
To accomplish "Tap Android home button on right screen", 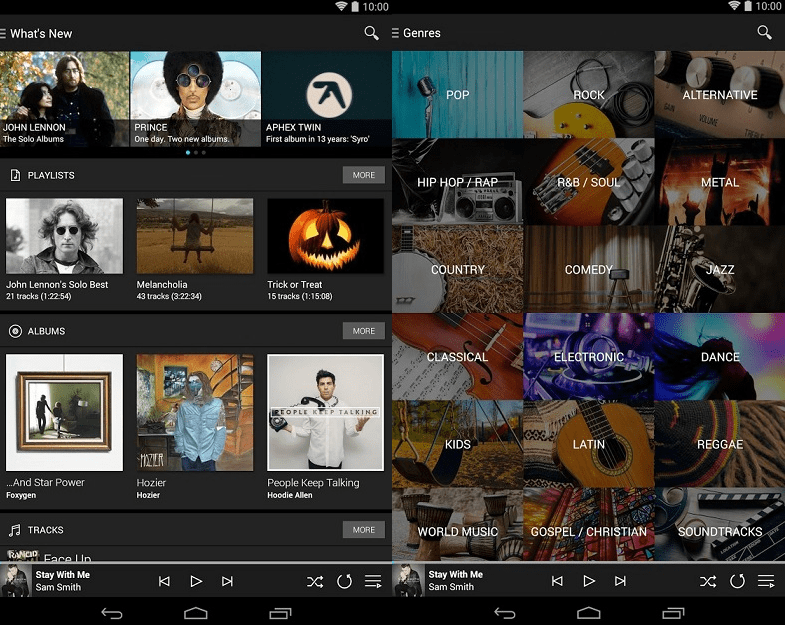I will [589, 613].
